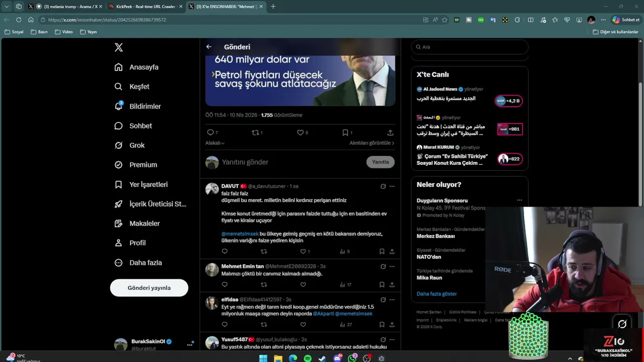Click @memetsimsek mention in DAVUT reply
The image size is (644, 362).
coord(240,234)
